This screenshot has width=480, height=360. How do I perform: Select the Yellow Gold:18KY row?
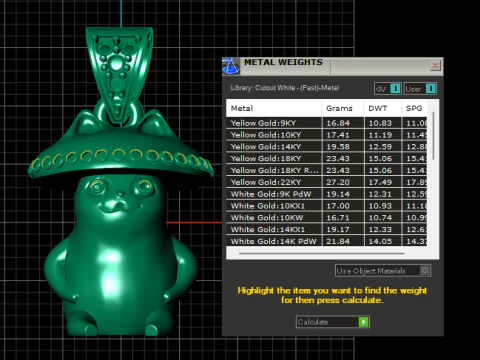pos(327,159)
